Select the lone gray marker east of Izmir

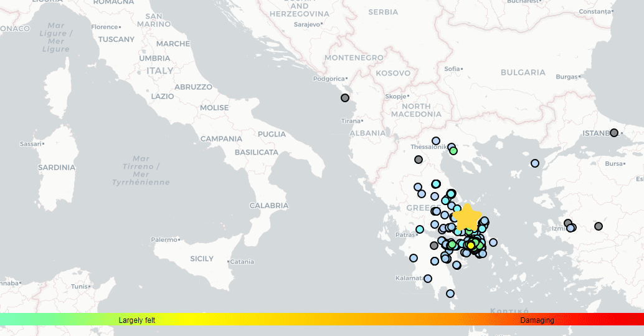pos(599,226)
